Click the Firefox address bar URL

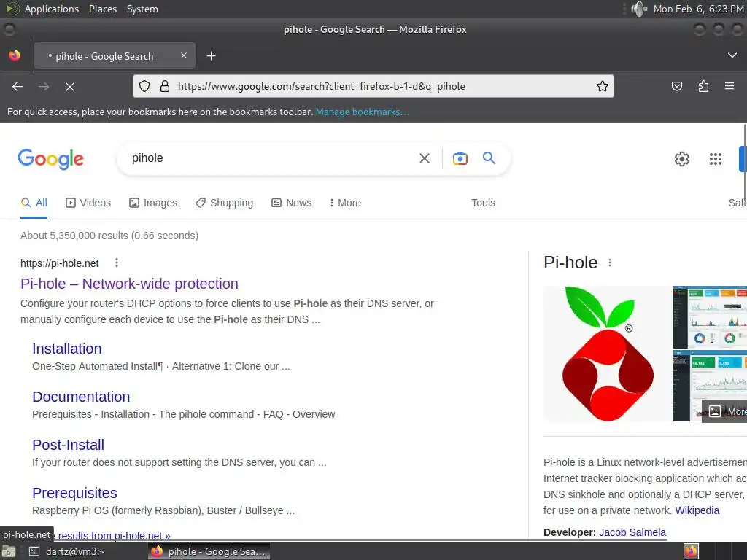322,86
